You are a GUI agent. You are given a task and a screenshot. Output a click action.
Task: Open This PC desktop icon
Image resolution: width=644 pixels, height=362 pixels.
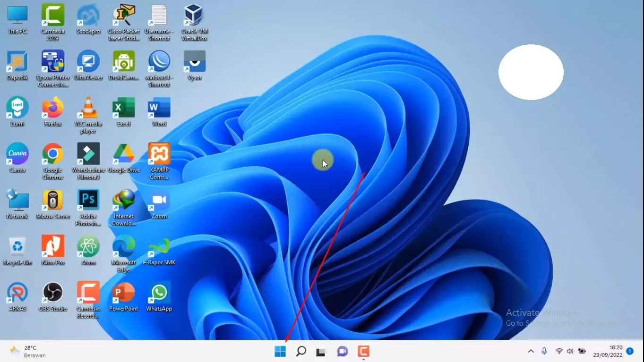click(17, 20)
